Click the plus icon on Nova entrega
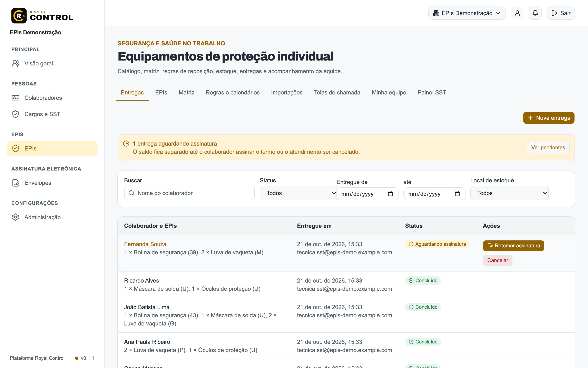The height and width of the screenshot is (368, 588). tap(530, 118)
